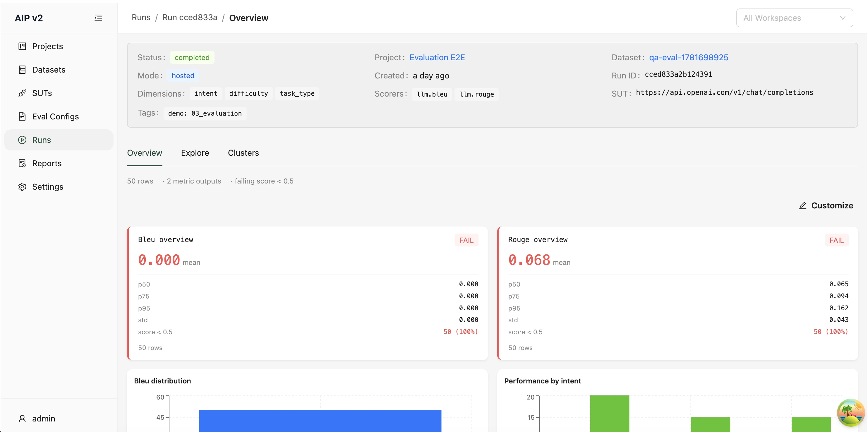
Task: Click the Rouge p75 value 0.094
Action: click(839, 296)
